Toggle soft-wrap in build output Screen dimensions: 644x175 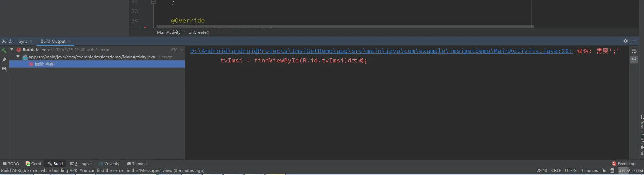(x=634, y=51)
